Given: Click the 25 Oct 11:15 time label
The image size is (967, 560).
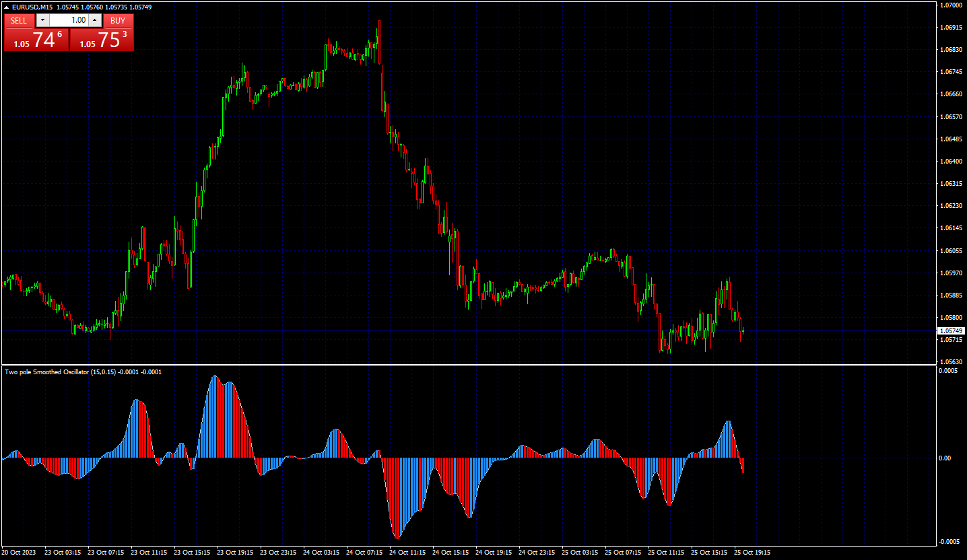Looking at the screenshot, I should (x=666, y=553).
